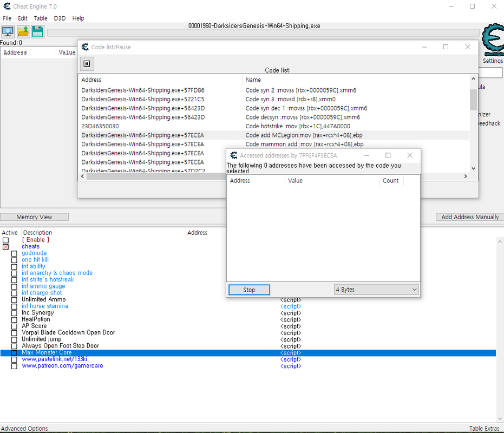Enable Vorpal Blade Cooldown Open Door checkbox
The height and width of the screenshot is (433, 504).
tap(14, 333)
